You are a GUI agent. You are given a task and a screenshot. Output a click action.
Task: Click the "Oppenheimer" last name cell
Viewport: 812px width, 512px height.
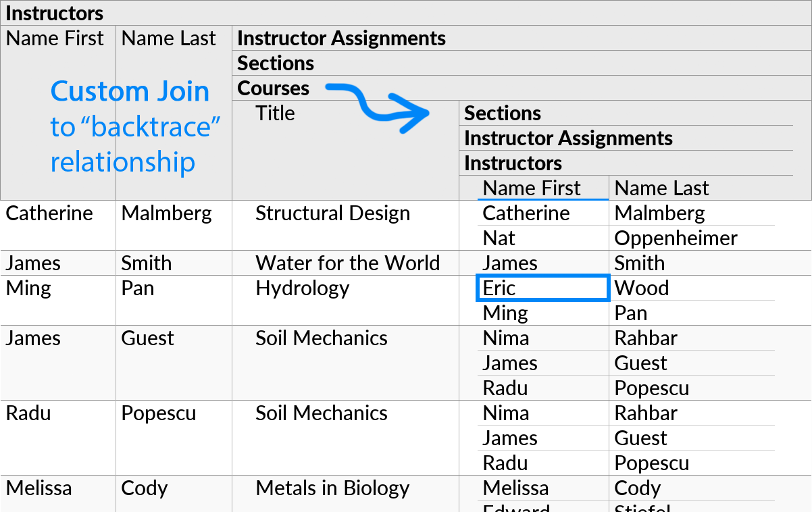(676, 238)
